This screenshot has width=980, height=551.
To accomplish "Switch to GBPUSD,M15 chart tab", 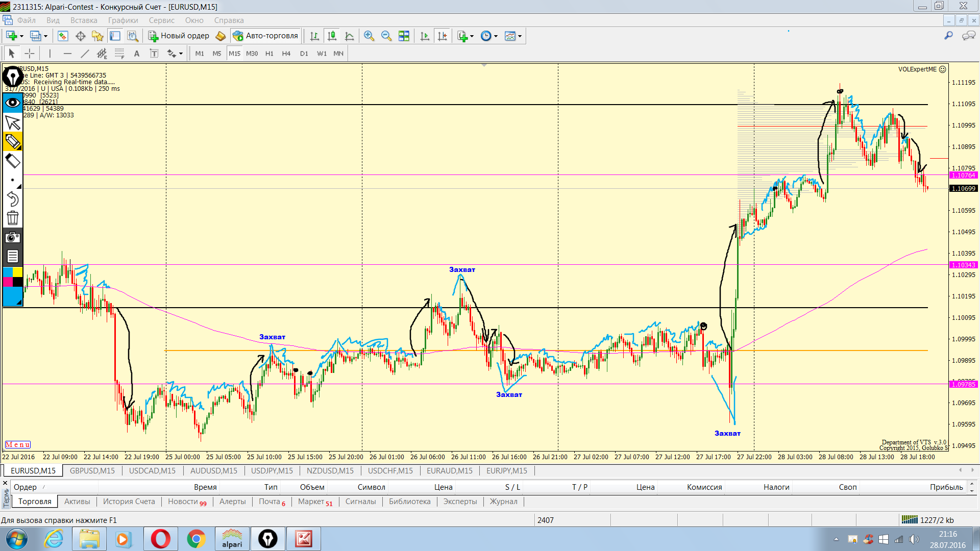I will point(92,470).
